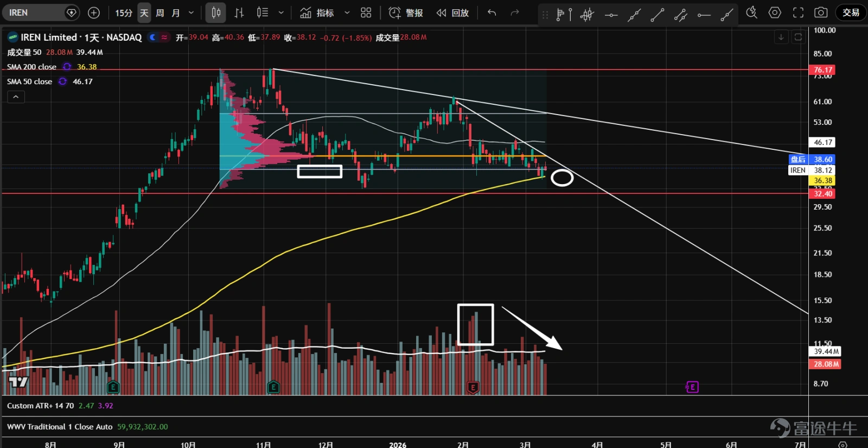Select the 15分 timeframe
The width and height of the screenshot is (868, 448).
[124, 12]
